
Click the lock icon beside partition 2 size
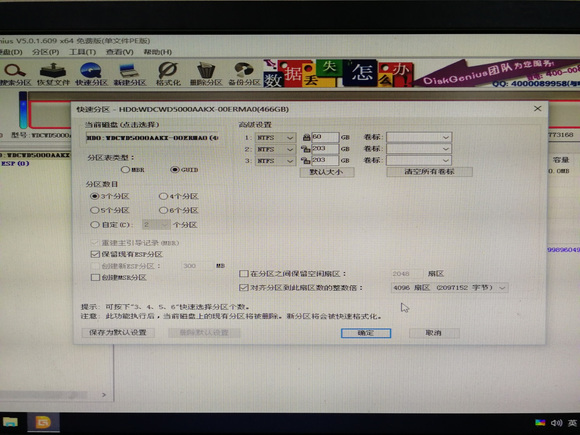306,149
